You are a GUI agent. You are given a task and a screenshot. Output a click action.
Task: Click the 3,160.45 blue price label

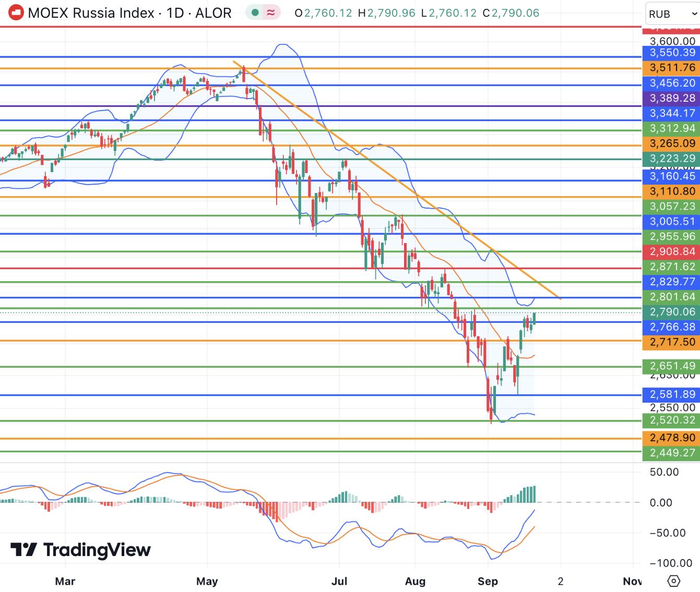[x=671, y=176]
